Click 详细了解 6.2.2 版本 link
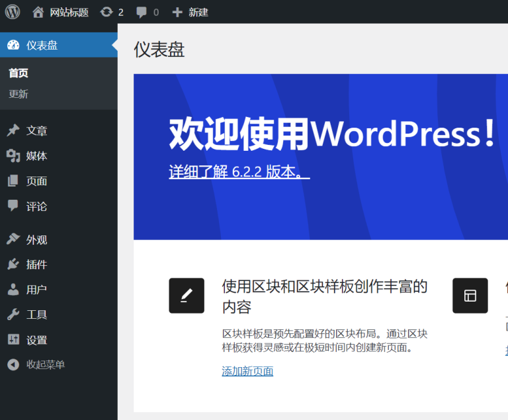Viewport: 508px width, 420px height. [x=239, y=172]
